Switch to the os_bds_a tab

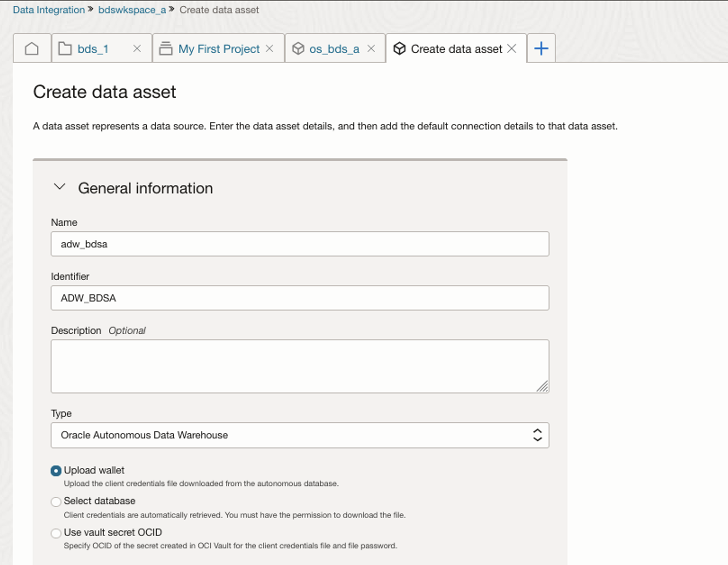tap(334, 49)
